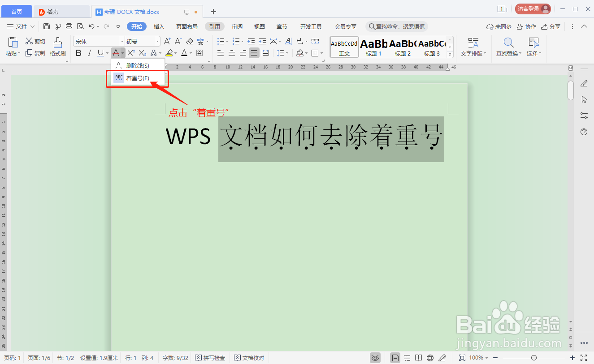
Task: Click the full screen icon in status bar
Action: coord(584,358)
